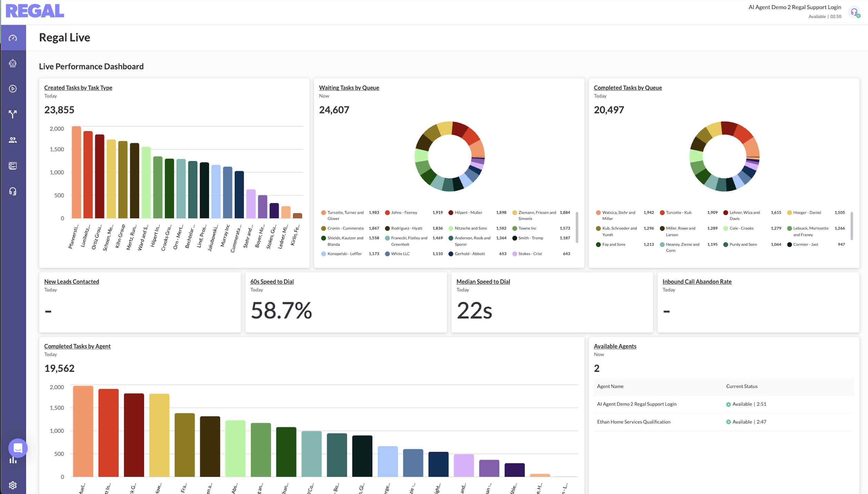
Task: Click the headset icon in sidebar
Action: coord(13,192)
